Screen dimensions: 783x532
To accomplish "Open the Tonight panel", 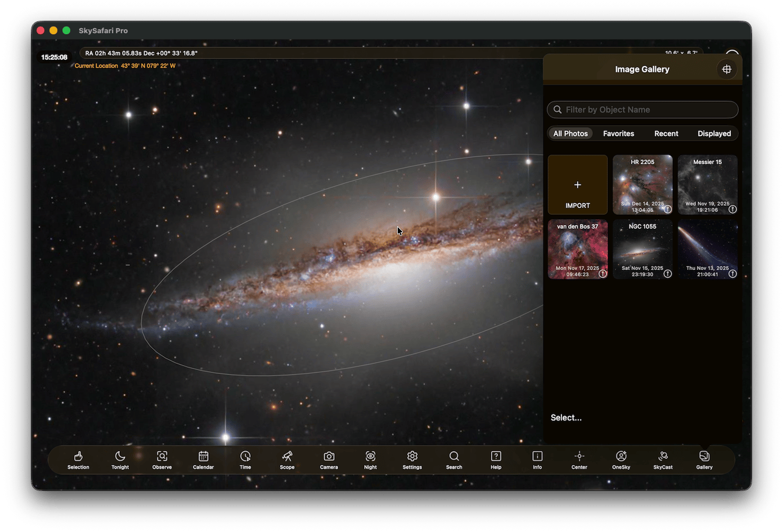I will point(120,459).
